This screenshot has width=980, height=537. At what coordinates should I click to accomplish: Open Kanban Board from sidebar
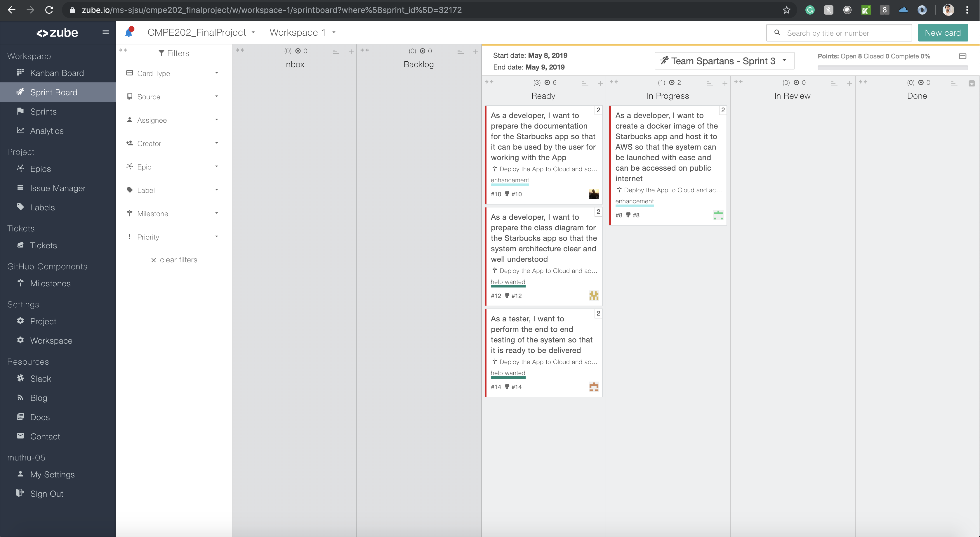click(57, 73)
